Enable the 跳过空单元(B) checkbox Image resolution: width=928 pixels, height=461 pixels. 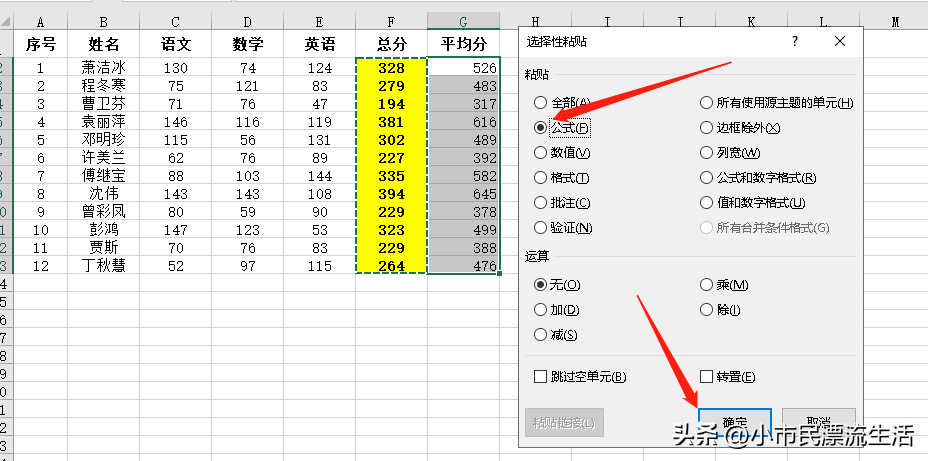coord(540,376)
